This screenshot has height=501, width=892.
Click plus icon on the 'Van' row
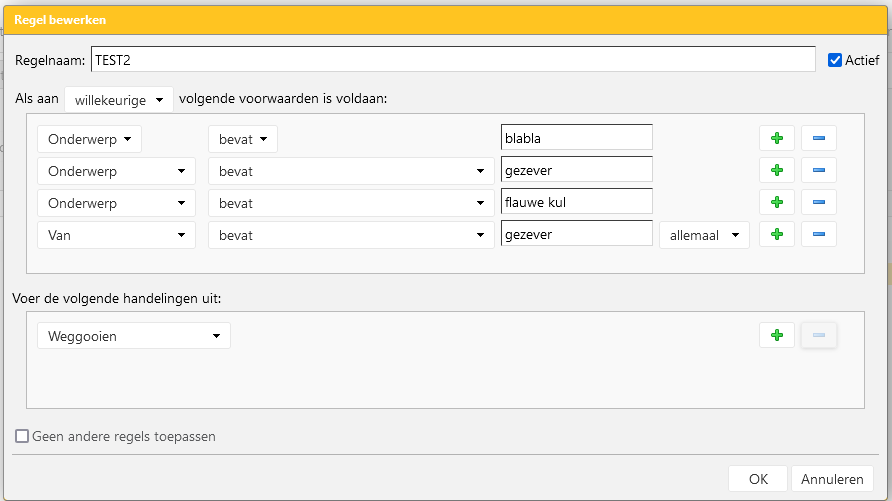click(776, 235)
